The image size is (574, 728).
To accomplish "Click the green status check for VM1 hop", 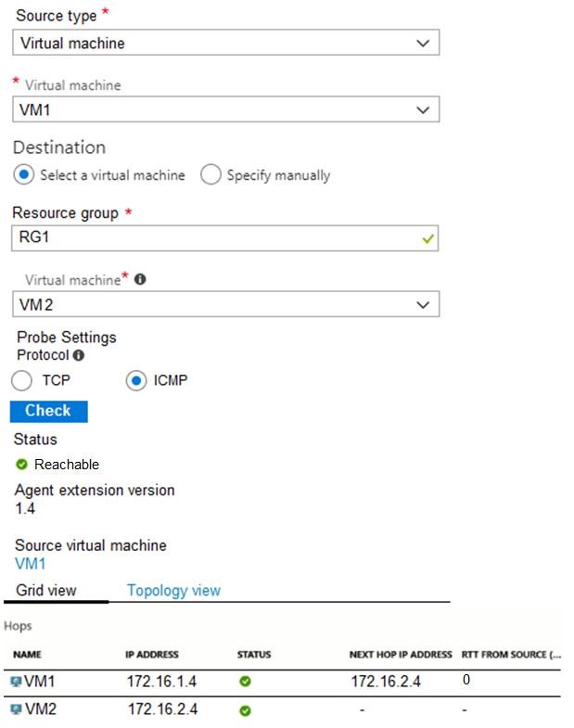I will [245, 683].
